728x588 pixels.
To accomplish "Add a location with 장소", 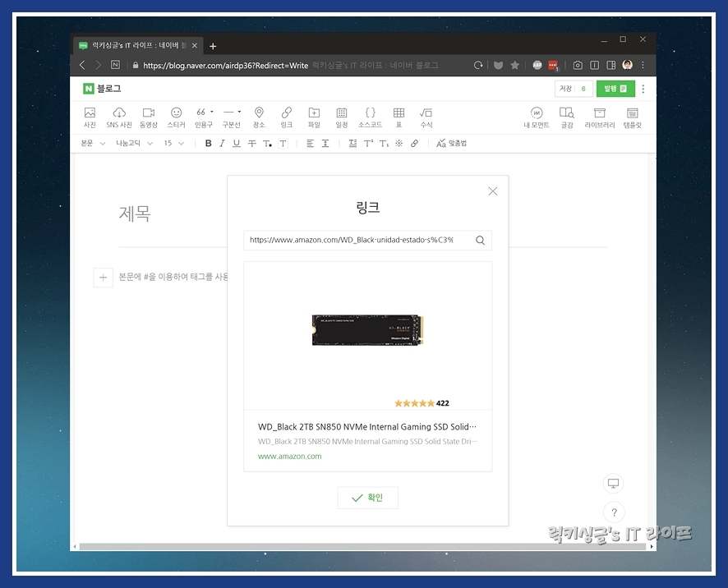I will pos(259,117).
